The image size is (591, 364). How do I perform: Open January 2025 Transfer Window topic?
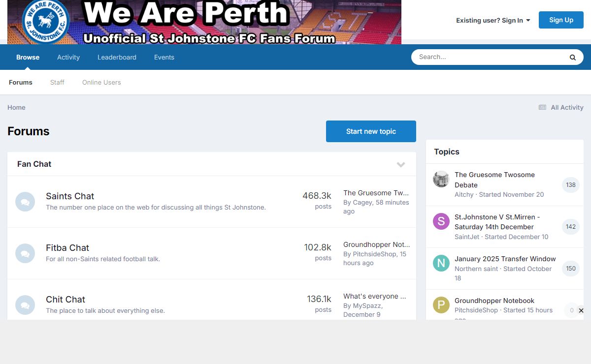coord(505,259)
